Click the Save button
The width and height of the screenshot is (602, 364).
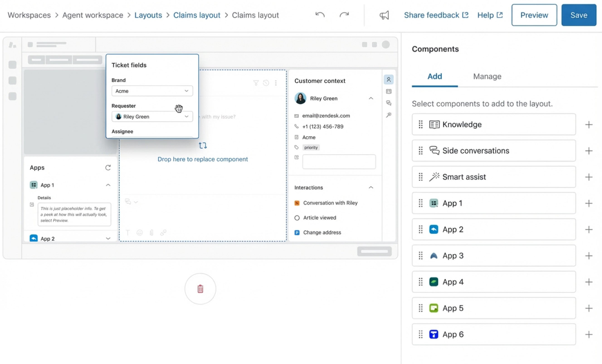tap(579, 15)
